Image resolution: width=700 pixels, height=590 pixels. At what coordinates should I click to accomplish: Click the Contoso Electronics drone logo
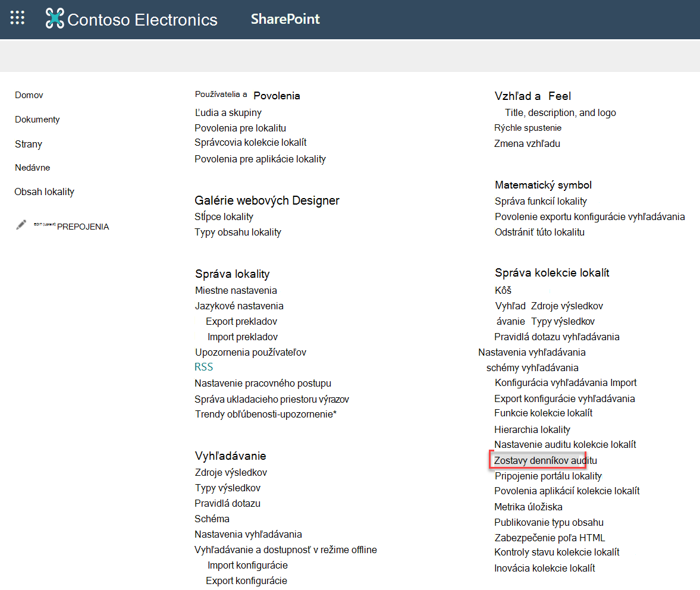(x=55, y=18)
